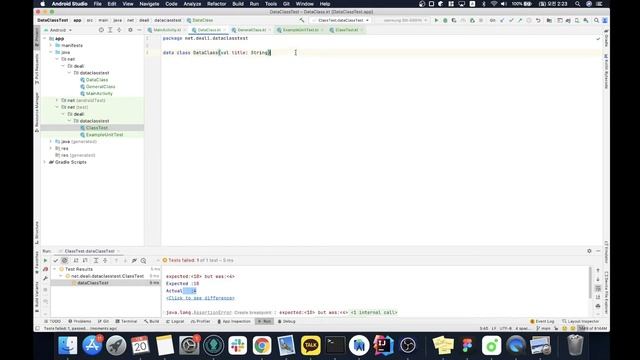Image resolution: width=640 pixels, height=360 pixels.
Task: Undo the last change via the rollback arrow icon
Action: coord(538,20)
